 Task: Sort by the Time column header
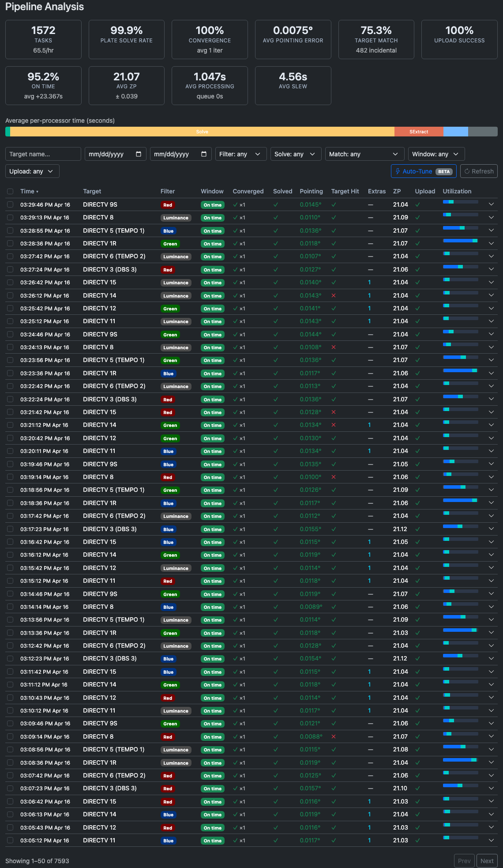coord(29,191)
